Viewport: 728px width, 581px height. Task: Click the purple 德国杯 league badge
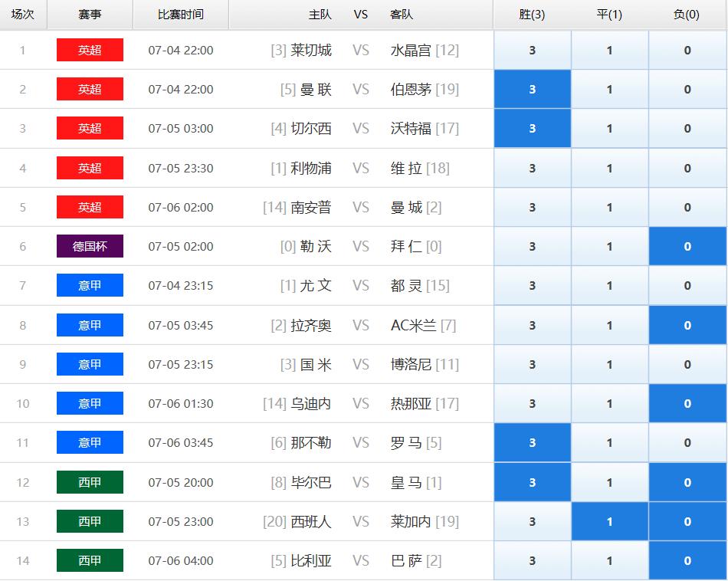[90, 246]
